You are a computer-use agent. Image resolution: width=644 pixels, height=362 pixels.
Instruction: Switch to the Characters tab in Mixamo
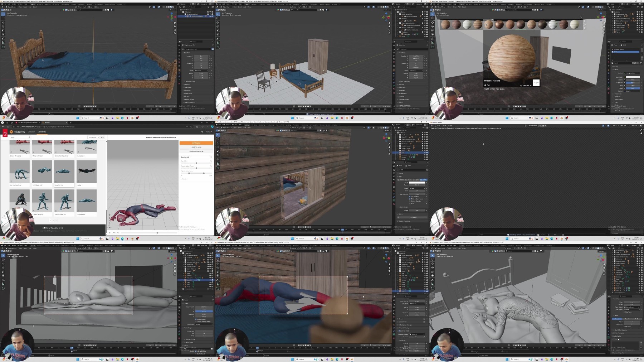click(31, 132)
